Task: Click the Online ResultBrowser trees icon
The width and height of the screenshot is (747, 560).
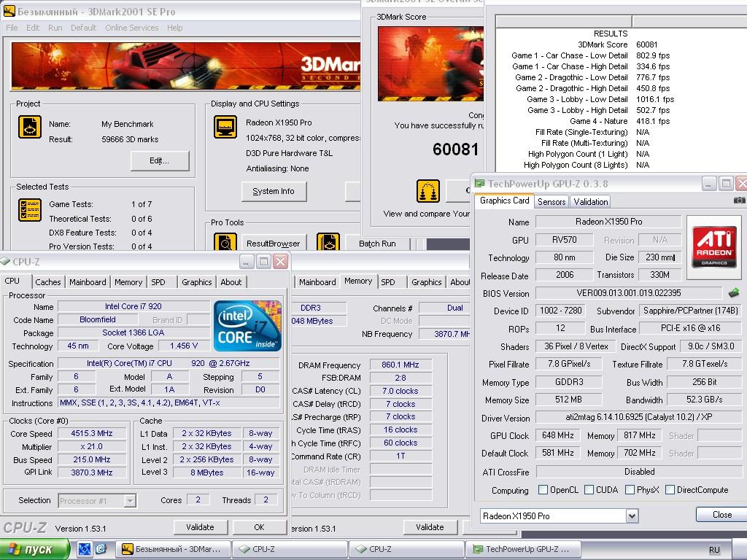Action: coord(427,192)
